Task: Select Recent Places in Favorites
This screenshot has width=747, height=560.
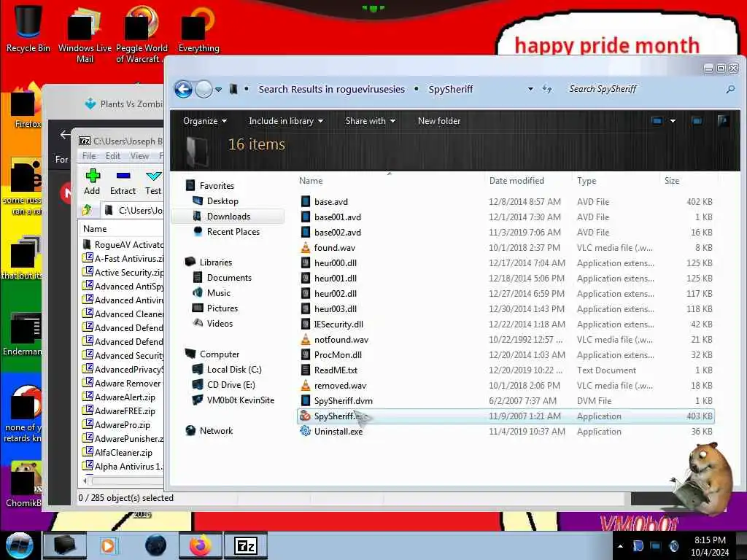Action: (x=233, y=231)
